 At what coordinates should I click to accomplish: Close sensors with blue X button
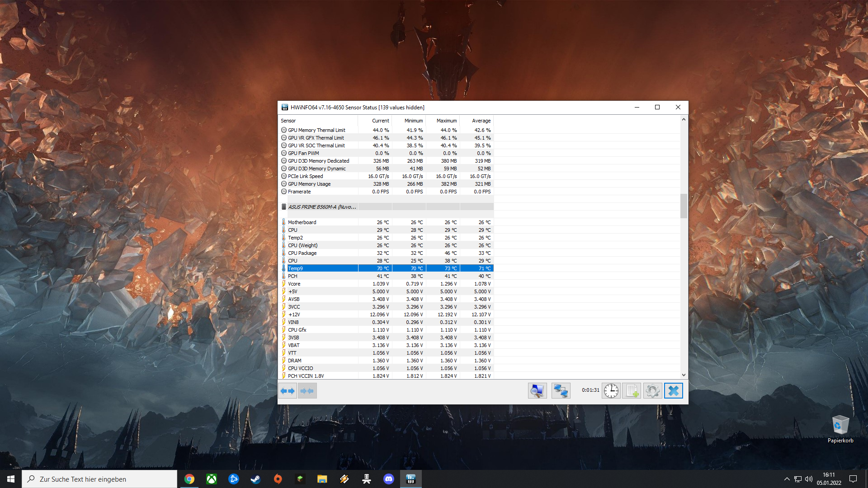pos(673,391)
